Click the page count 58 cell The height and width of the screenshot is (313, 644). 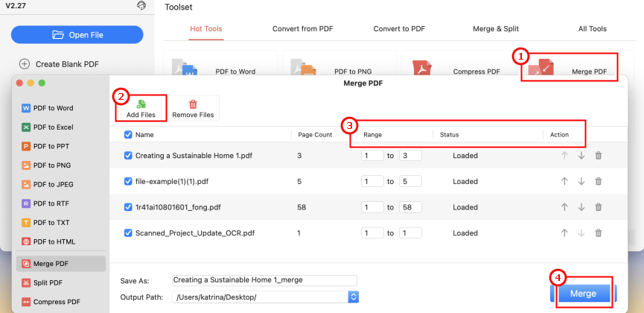(x=302, y=207)
